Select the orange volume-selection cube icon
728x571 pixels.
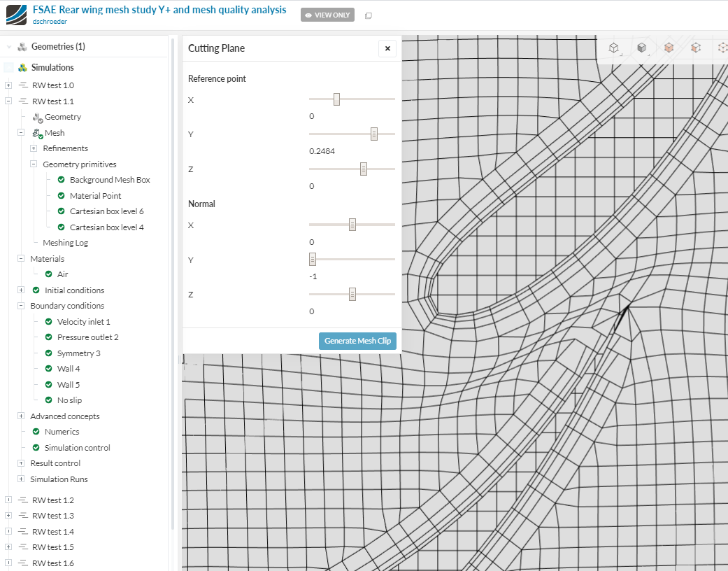tap(669, 48)
